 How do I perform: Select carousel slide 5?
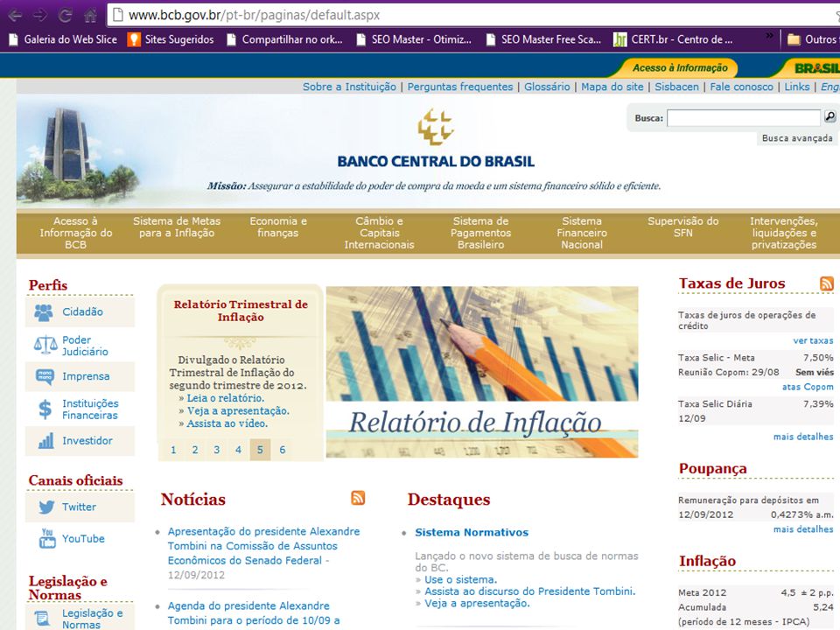[260, 450]
